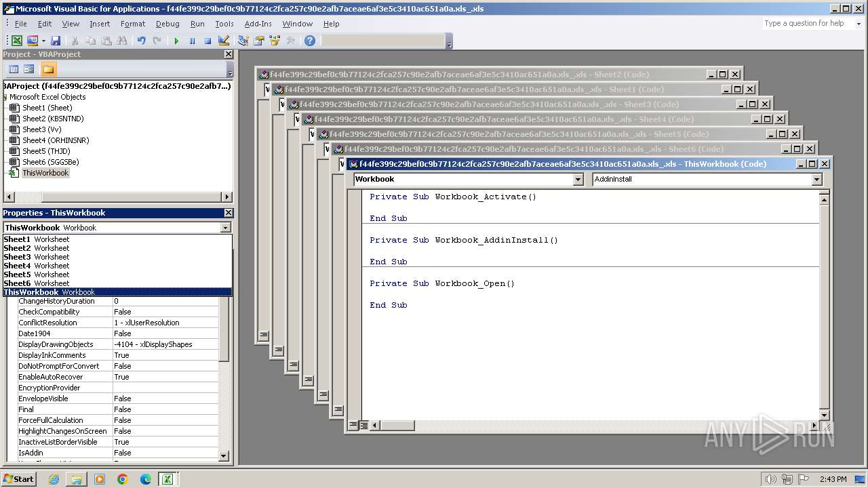This screenshot has height=488, width=868.
Task: Collapse the Properties object dropdown arrow
Action: 225,228
